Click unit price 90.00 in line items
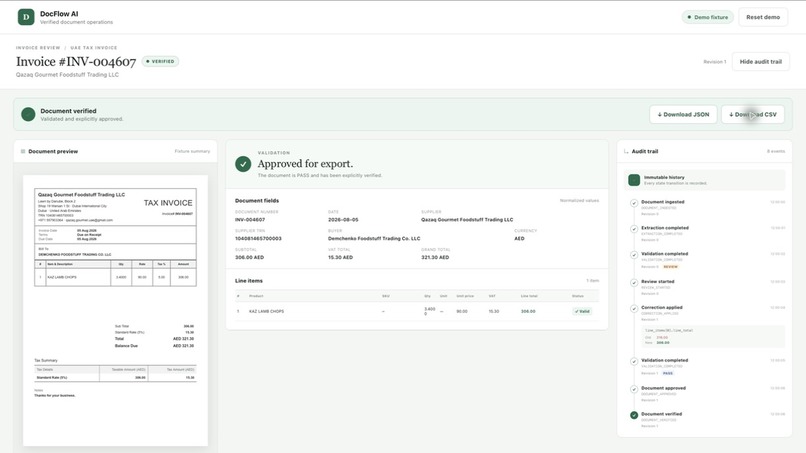 click(x=462, y=312)
